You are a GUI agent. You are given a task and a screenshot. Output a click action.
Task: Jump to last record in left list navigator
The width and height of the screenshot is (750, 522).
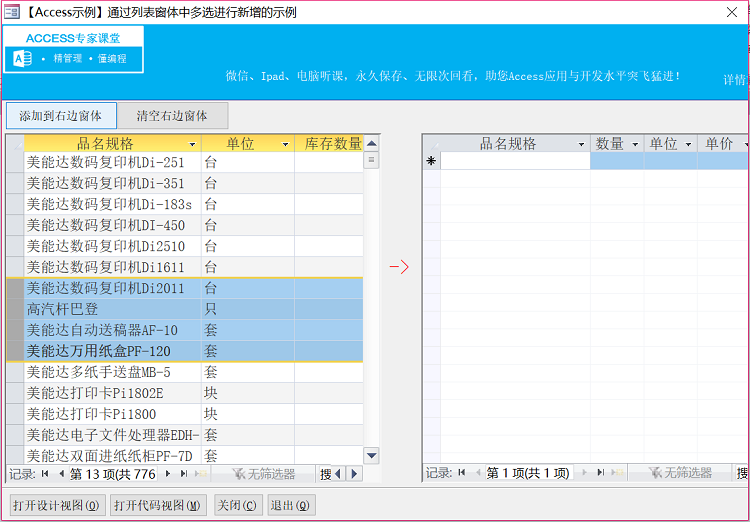(184, 474)
